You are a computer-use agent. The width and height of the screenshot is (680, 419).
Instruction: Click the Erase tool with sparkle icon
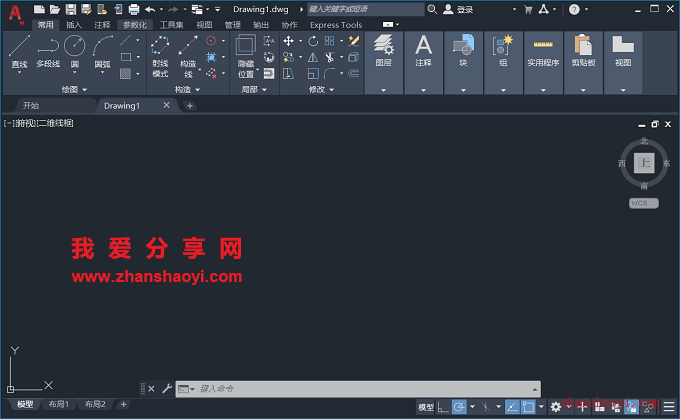pyautogui.click(x=354, y=41)
